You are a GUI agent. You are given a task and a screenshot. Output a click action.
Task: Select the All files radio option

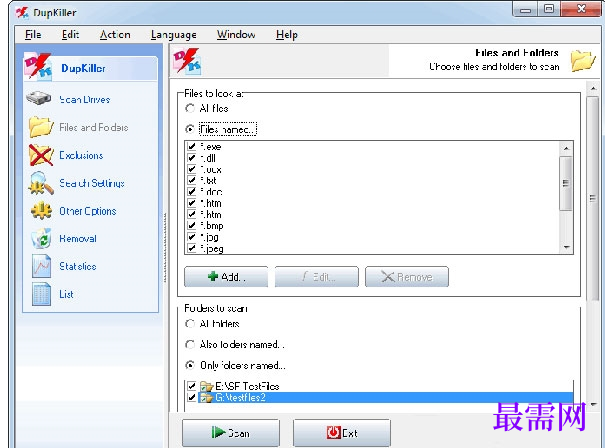click(189, 108)
